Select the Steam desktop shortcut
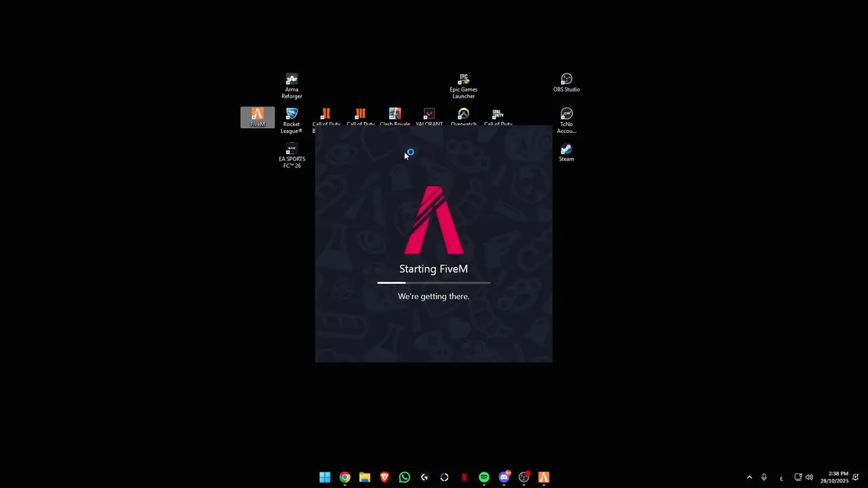 click(x=567, y=152)
